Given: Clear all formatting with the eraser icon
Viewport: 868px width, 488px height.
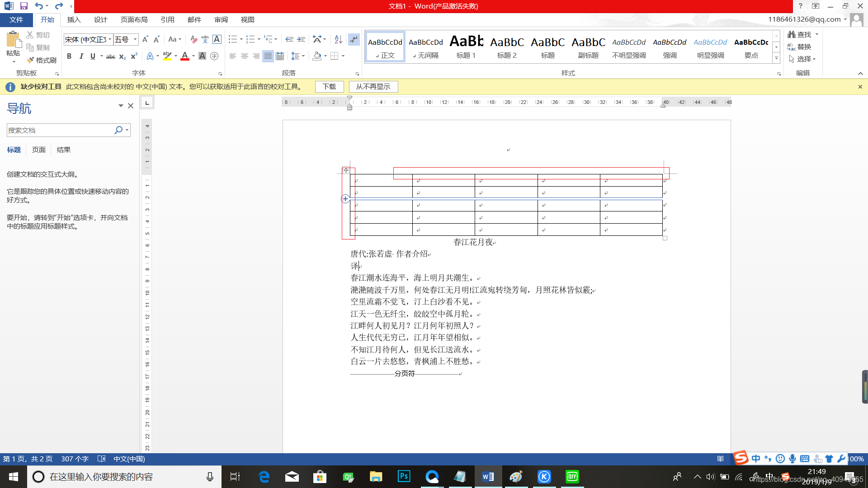Looking at the screenshot, I should [193, 39].
